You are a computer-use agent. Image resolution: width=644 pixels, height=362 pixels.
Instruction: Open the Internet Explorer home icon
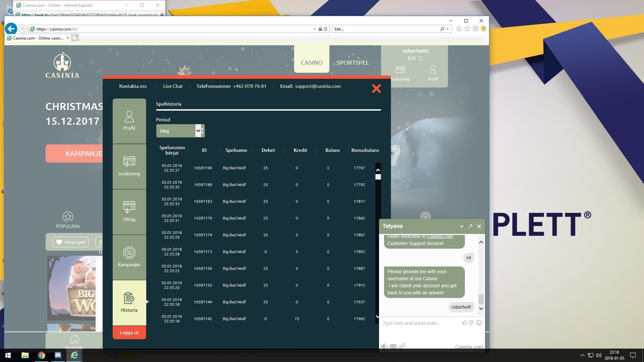[x=459, y=29]
